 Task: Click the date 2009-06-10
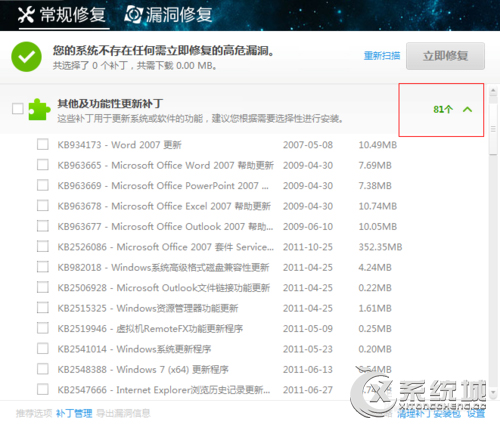[x=308, y=227]
